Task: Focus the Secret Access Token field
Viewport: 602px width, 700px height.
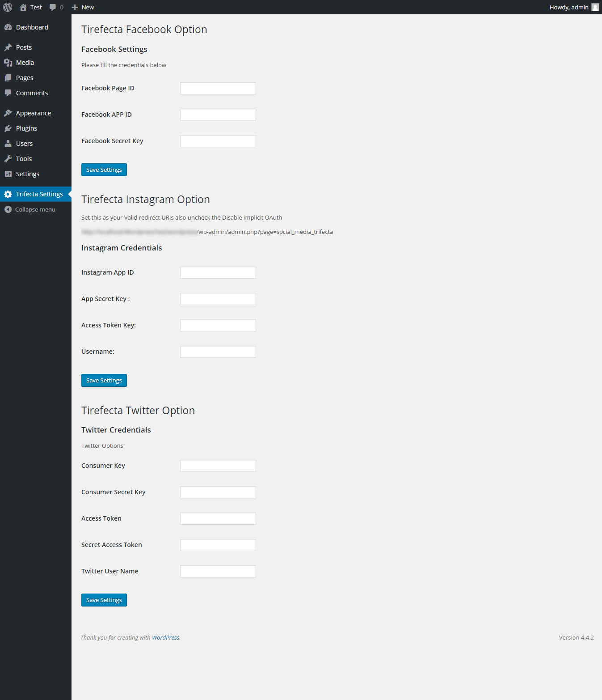Action: 218,545
